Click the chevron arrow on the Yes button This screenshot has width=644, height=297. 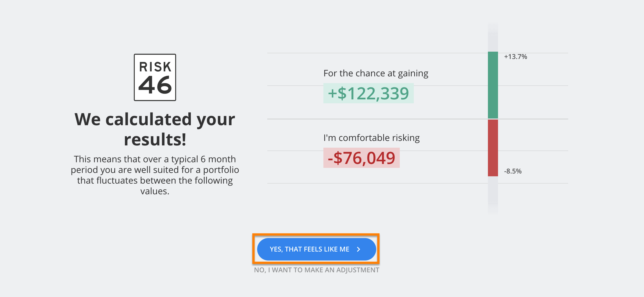(x=358, y=249)
